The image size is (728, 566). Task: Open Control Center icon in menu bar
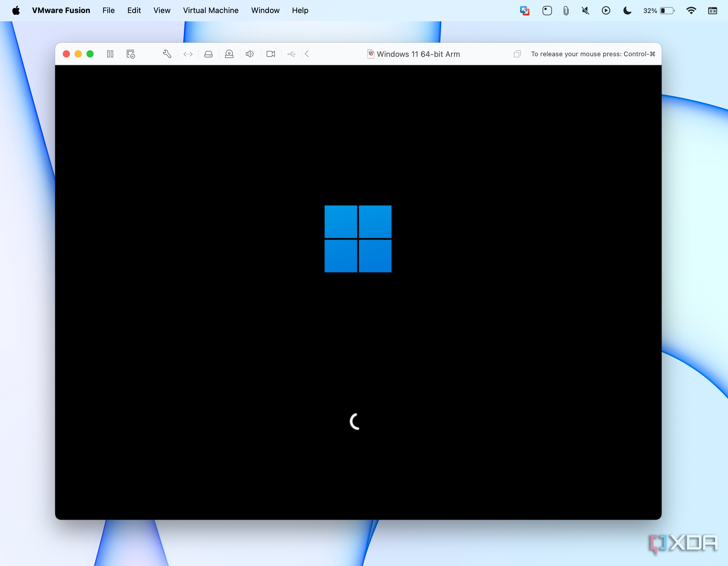[713, 11]
